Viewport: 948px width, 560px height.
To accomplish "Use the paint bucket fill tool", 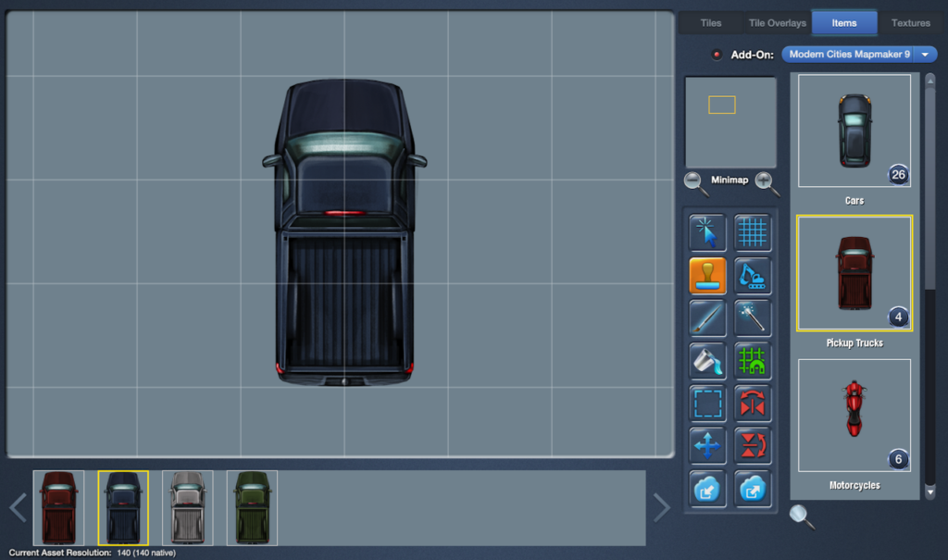I will (707, 361).
